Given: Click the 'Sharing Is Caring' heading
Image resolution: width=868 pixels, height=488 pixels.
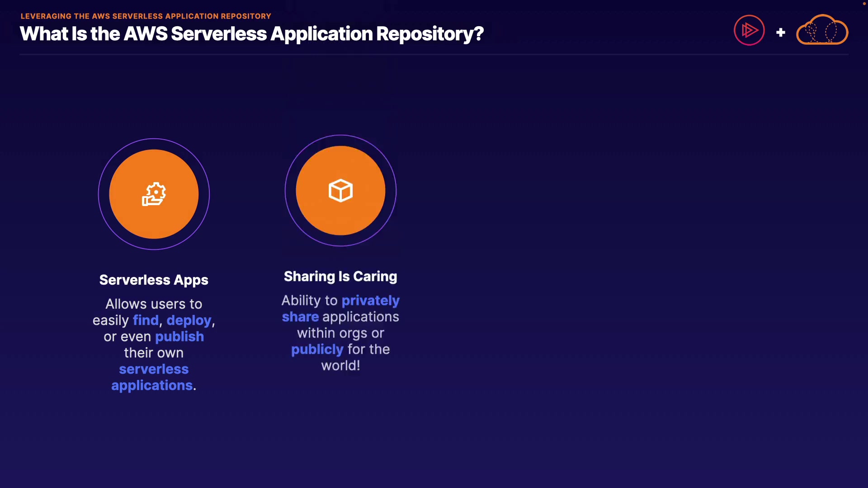Looking at the screenshot, I should 340,276.
